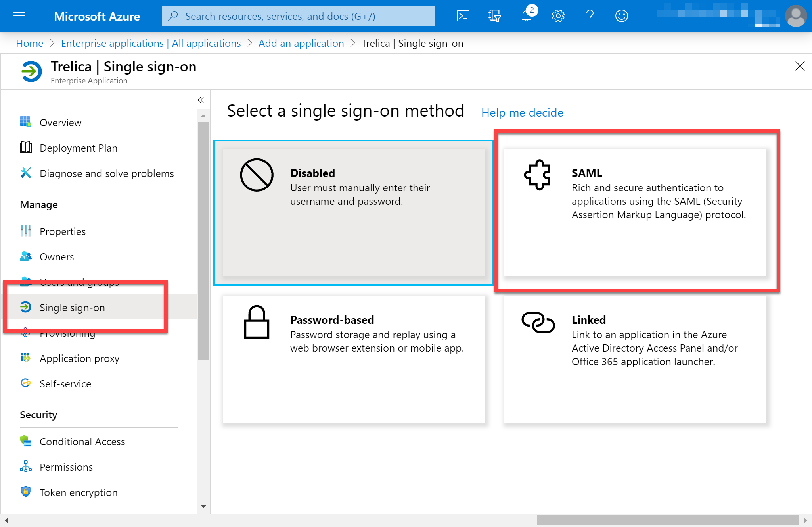Click the Permissions hierarchy icon
812x527 pixels.
(26, 466)
